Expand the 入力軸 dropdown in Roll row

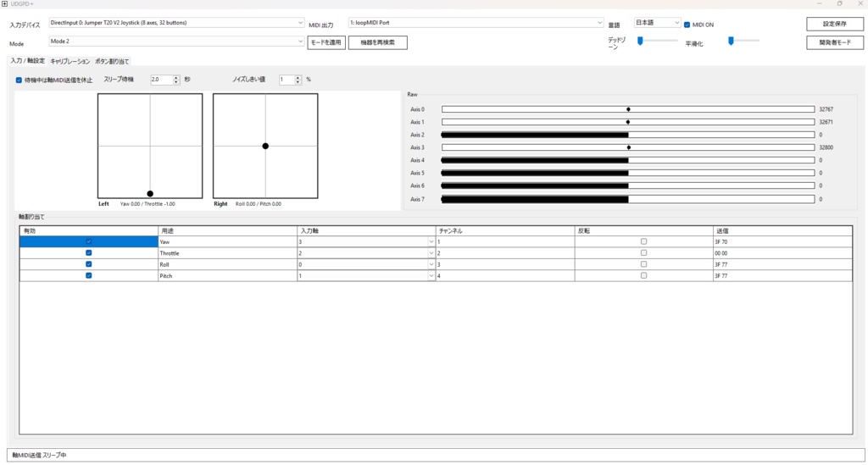coord(431,264)
